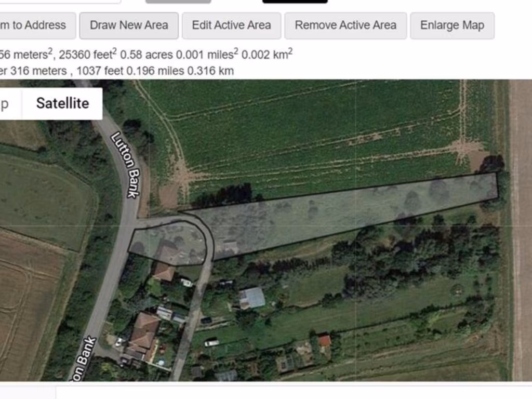Image resolution: width=532 pixels, height=399 pixels.
Task: Click the upper Lutton Bank road label
Action: point(126,165)
